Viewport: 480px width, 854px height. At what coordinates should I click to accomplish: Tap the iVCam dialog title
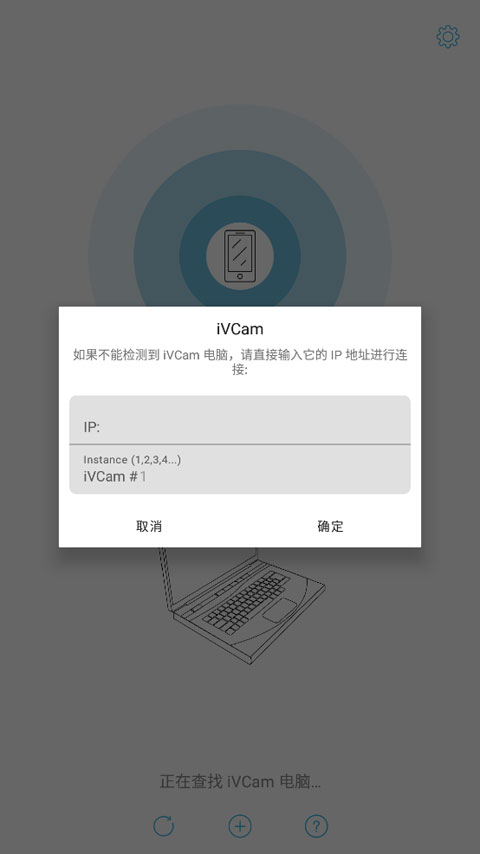point(240,329)
